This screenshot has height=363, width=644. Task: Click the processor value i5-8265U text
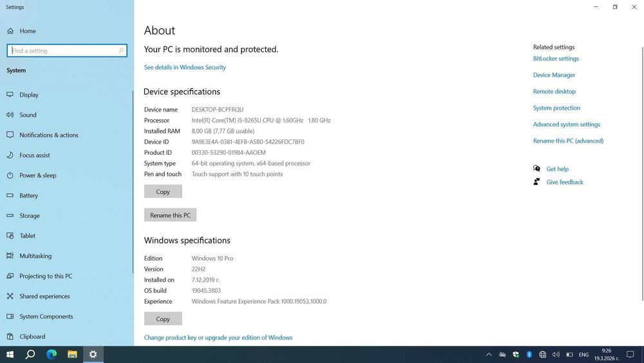click(x=261, y=120)
